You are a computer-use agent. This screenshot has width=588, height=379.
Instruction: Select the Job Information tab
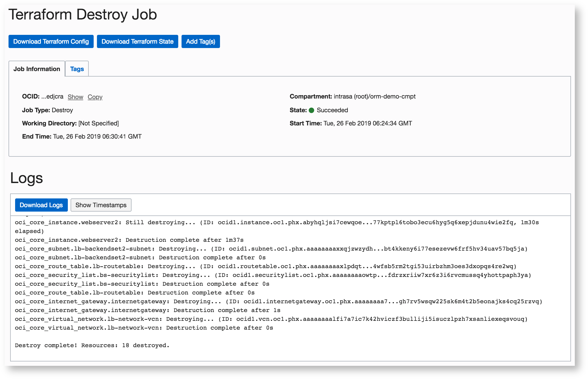coord(37,69)
